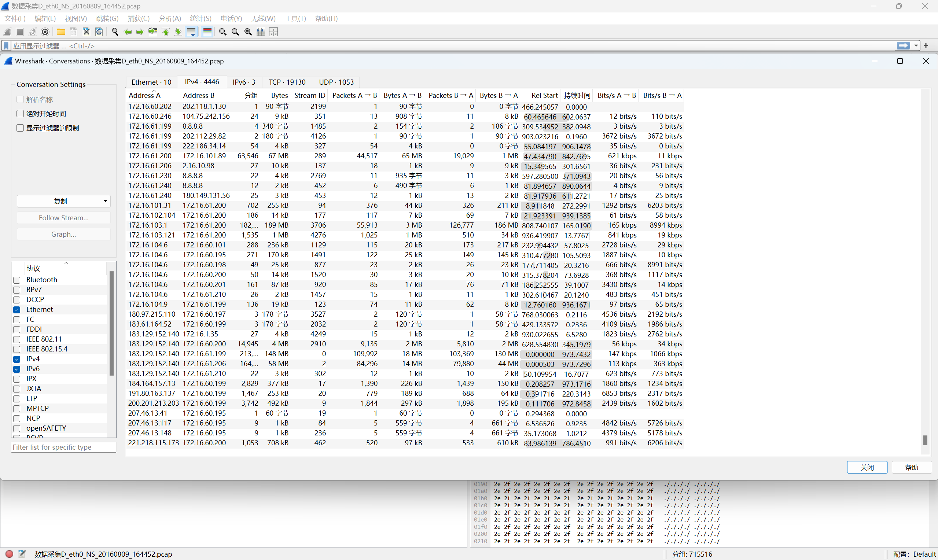Click the stop capture square icon
The image size is (938, 560).
(20, 32)
